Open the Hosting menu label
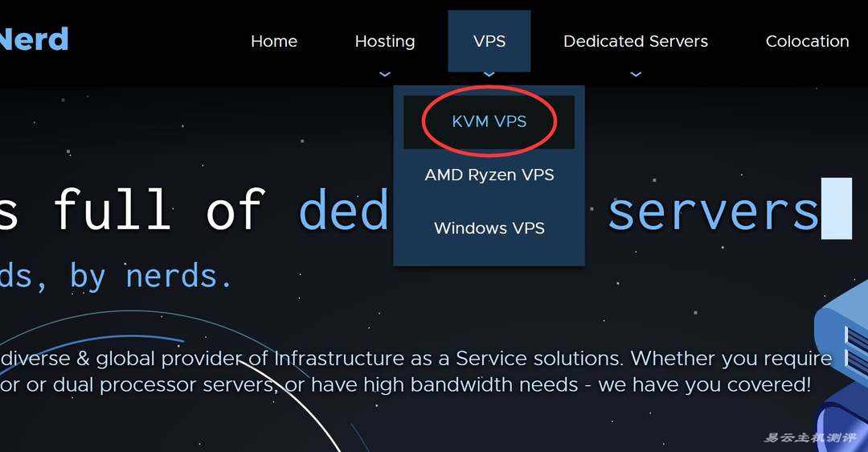868x452 pixels. [x=385, y=41]
